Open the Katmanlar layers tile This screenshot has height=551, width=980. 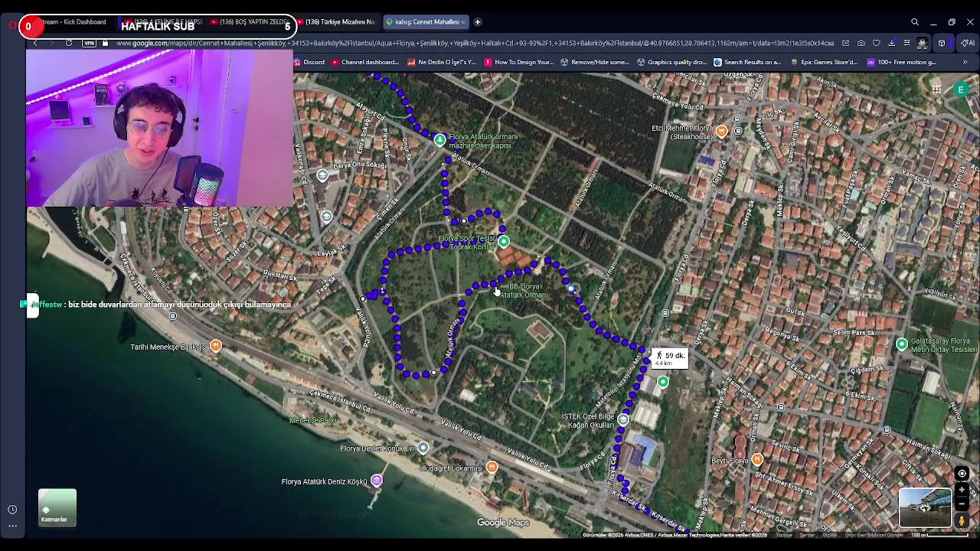pyautogui.click(x=57, y=508)
